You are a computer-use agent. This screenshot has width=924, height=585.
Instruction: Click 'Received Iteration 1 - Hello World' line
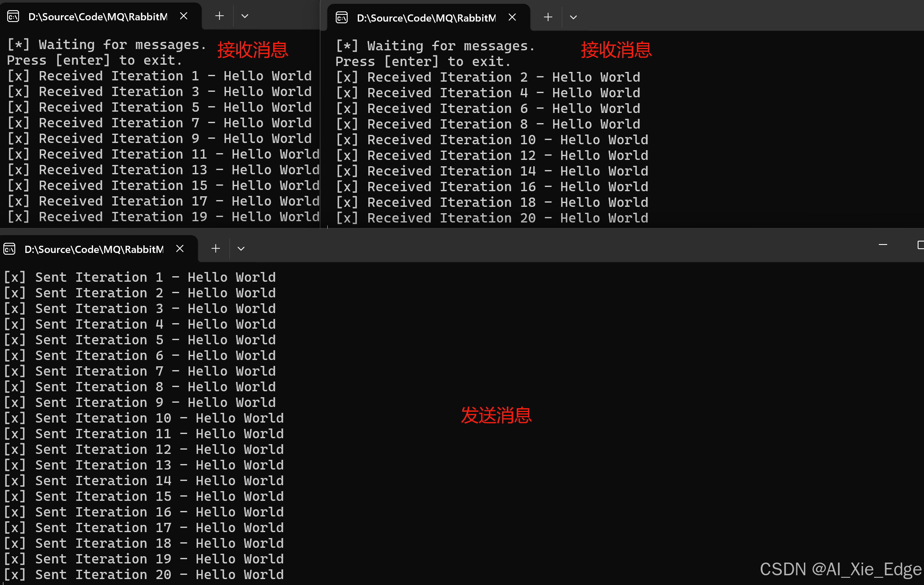click(x=160, y=76)
